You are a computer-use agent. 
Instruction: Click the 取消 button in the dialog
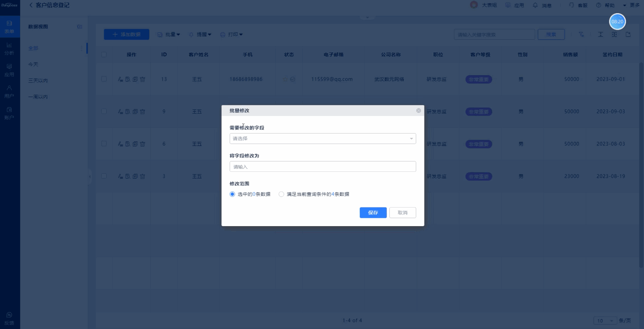(x=403, y=213)
